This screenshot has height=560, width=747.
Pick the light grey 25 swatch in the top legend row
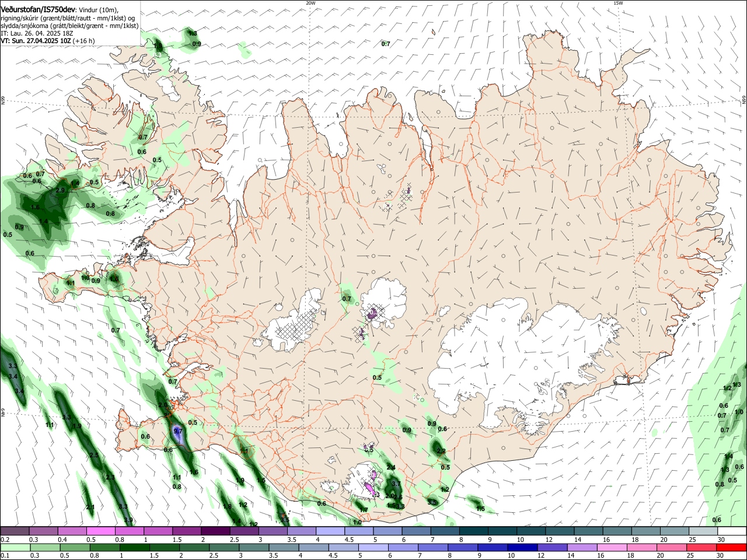[x=703, y=531]
